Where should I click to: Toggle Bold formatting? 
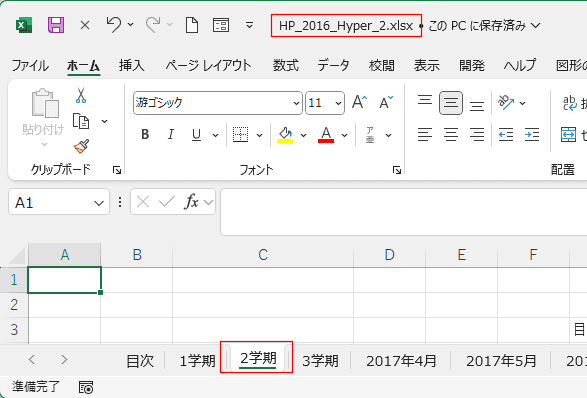(x=145, y=134)
